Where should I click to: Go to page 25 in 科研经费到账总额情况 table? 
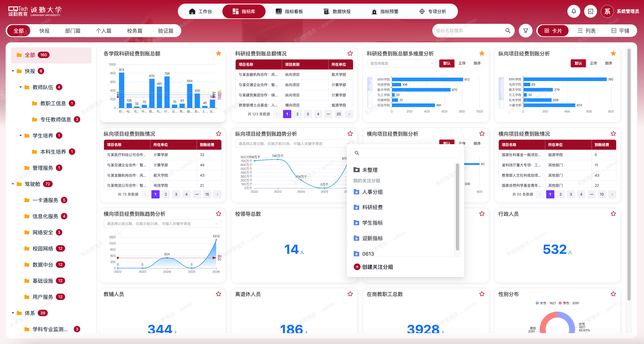[339, 114]
